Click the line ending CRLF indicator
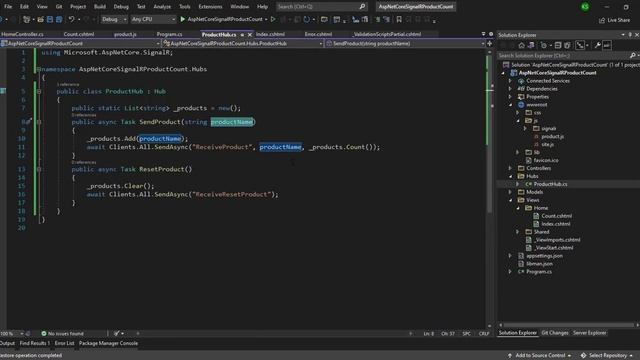 484,333
